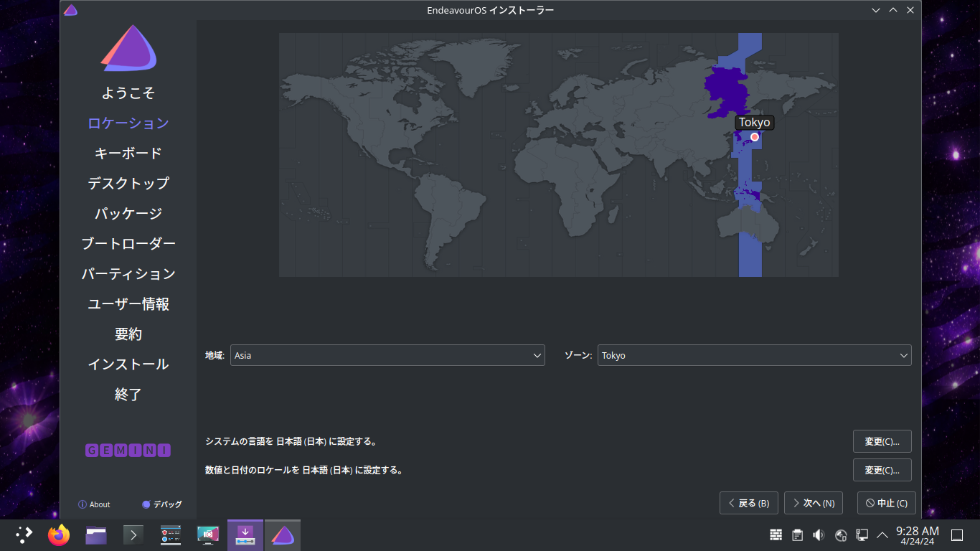Viewport: 980px width, 551px height.
Task: Select the ユーザー情報 step in the sidebar
Action: [128, 304]
